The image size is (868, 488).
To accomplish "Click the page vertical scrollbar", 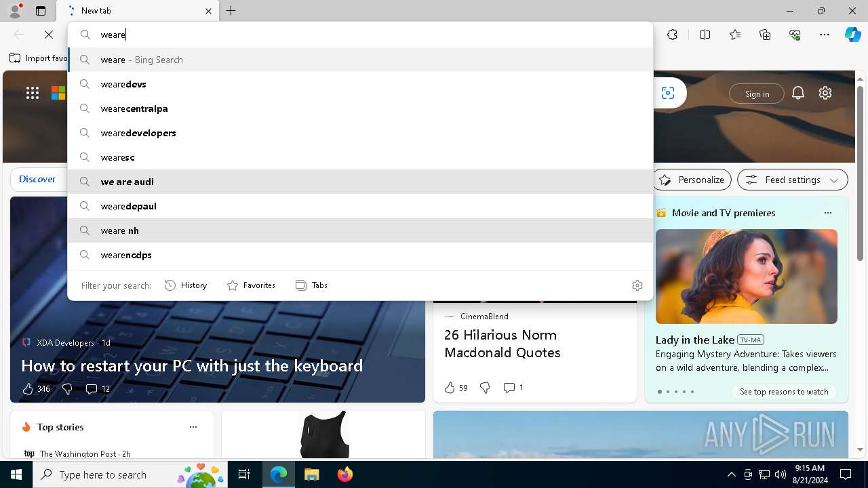I will pos(861,174).
